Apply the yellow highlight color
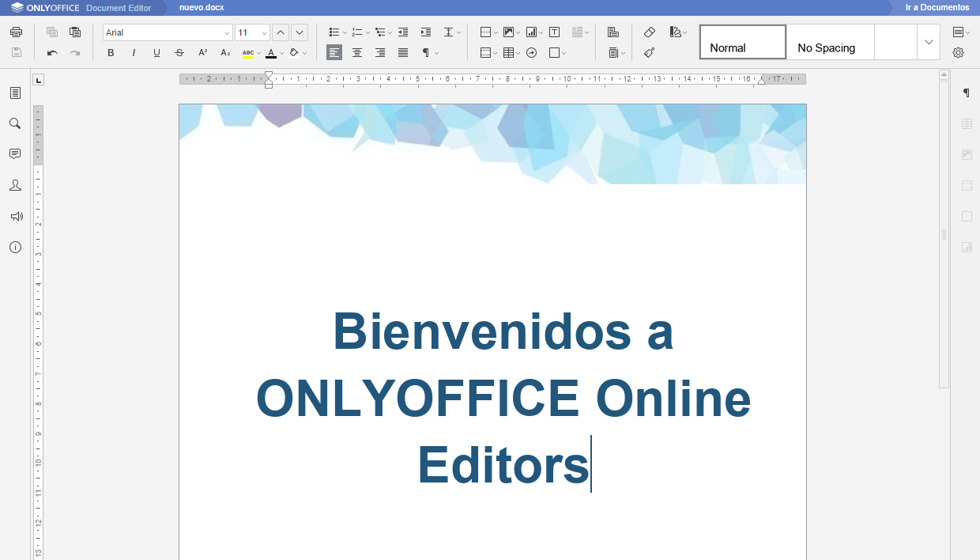Image resolution: width=980 pixels, height=560 pixels. [x=248, y=53]
